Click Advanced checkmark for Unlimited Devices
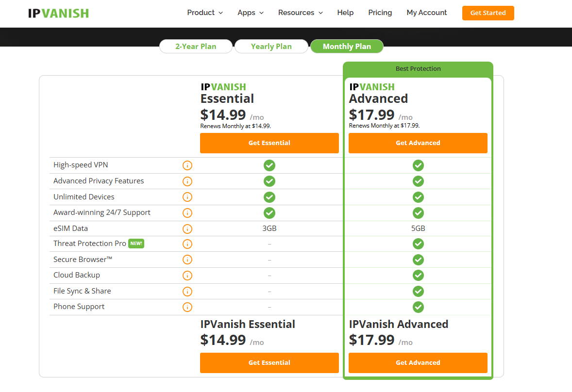Screen dimensions: 572x392 click(x=418, y=197)
